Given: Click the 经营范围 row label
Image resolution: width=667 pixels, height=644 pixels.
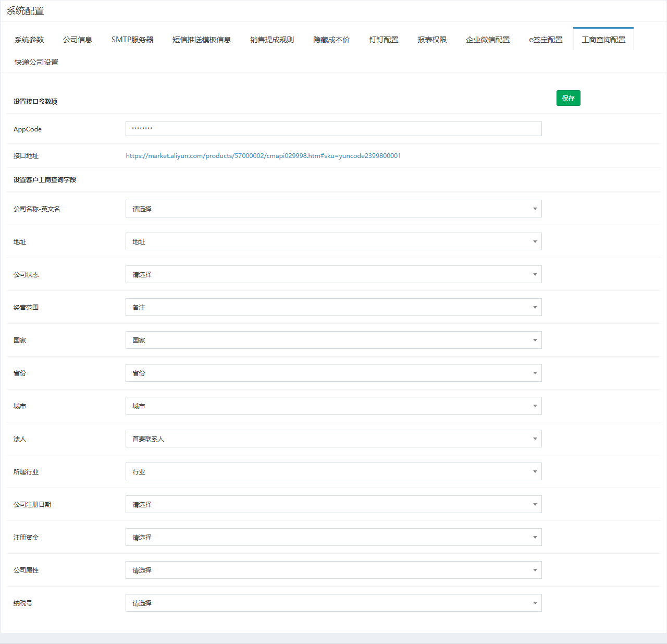Looking at the screenshot, I should click(26, 308).
